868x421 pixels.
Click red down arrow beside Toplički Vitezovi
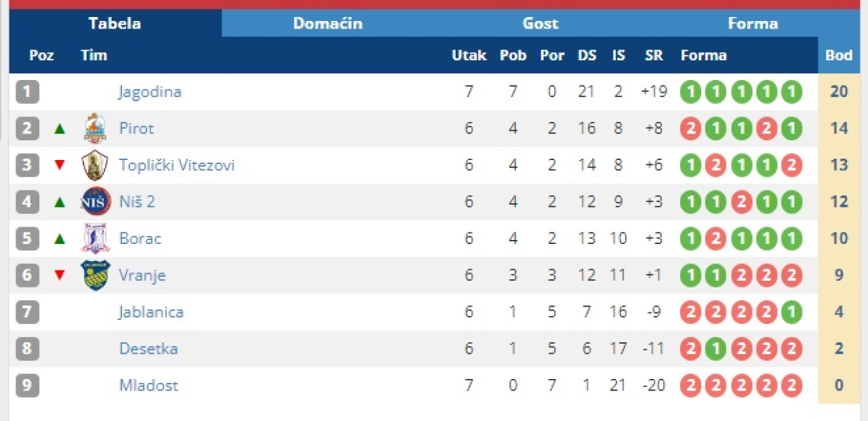point(60,165)
